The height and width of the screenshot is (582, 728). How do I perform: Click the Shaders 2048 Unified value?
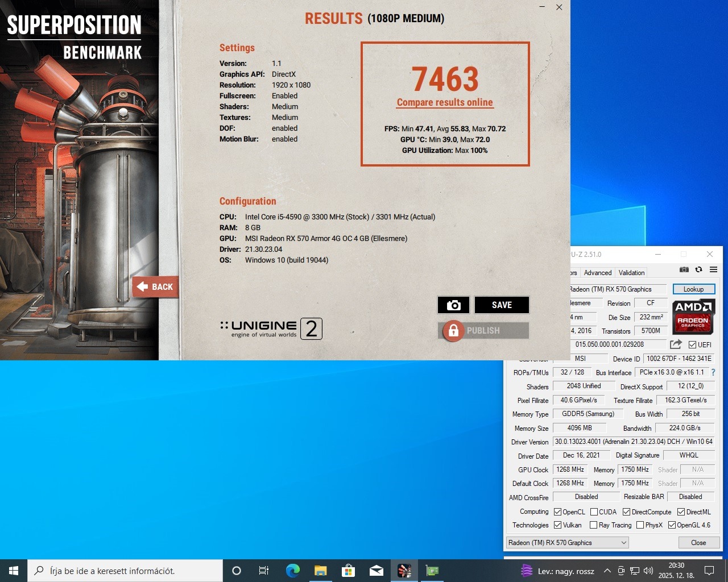[584, 386]
